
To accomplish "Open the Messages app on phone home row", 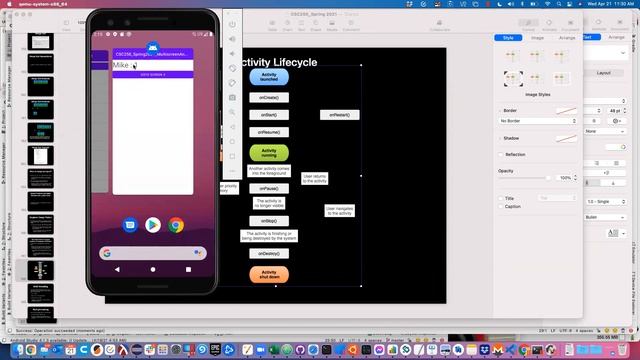I will coord(130,225).
